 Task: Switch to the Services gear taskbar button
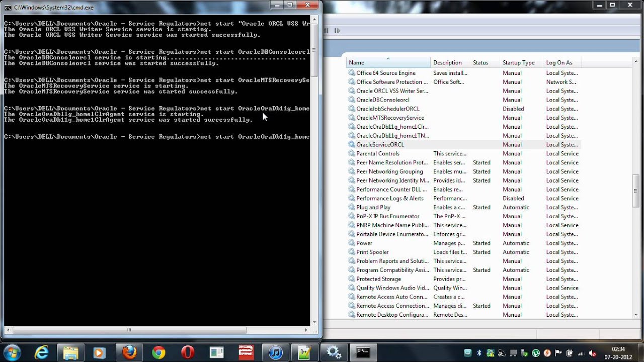(x=334, y=352)
